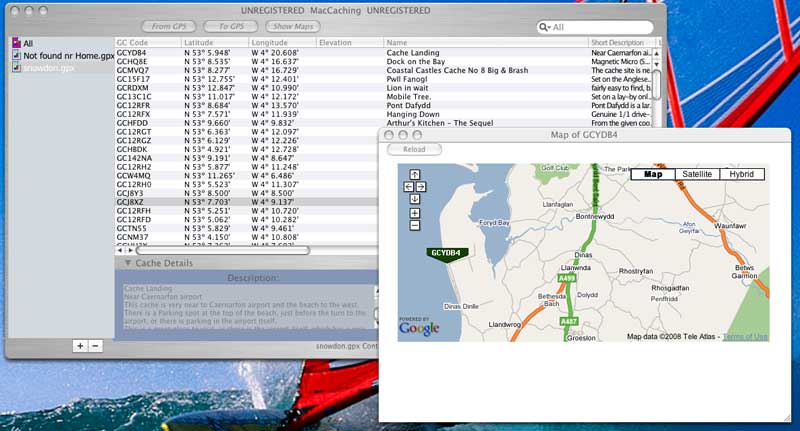800x431 pixels.
Task: Click the Lion in wait name
Action: 408,88
